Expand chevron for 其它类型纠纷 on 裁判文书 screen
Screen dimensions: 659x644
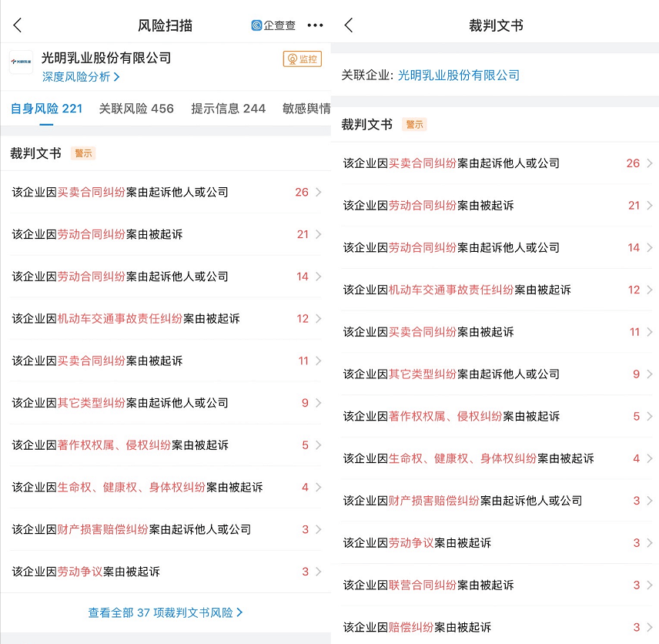coord(650,374)
